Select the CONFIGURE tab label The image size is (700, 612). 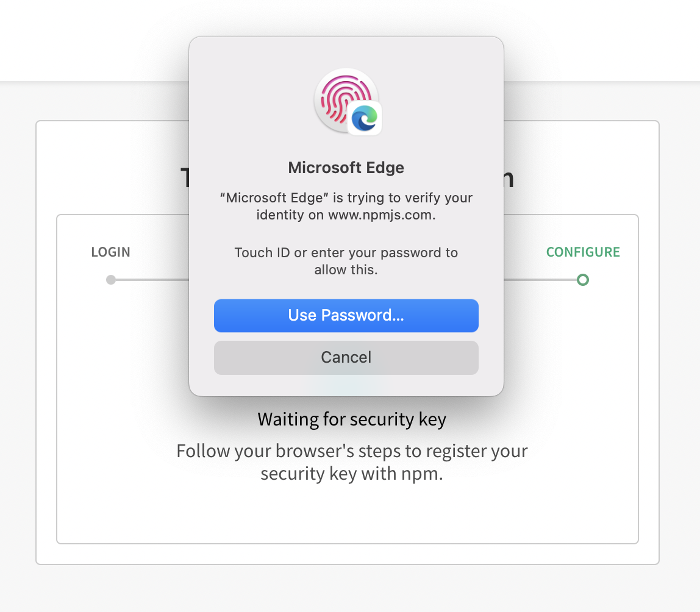pyautogui.click(x=583, y=252)
